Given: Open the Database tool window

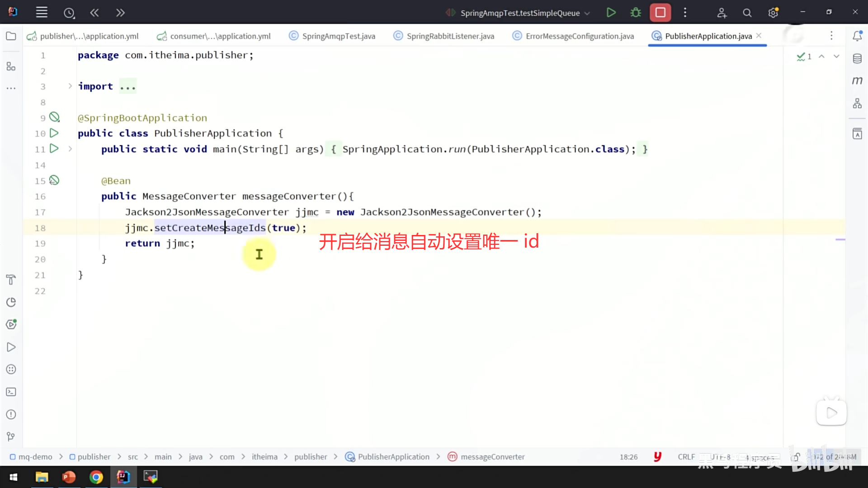Looking at the screenshot, I should pos(857,59).
